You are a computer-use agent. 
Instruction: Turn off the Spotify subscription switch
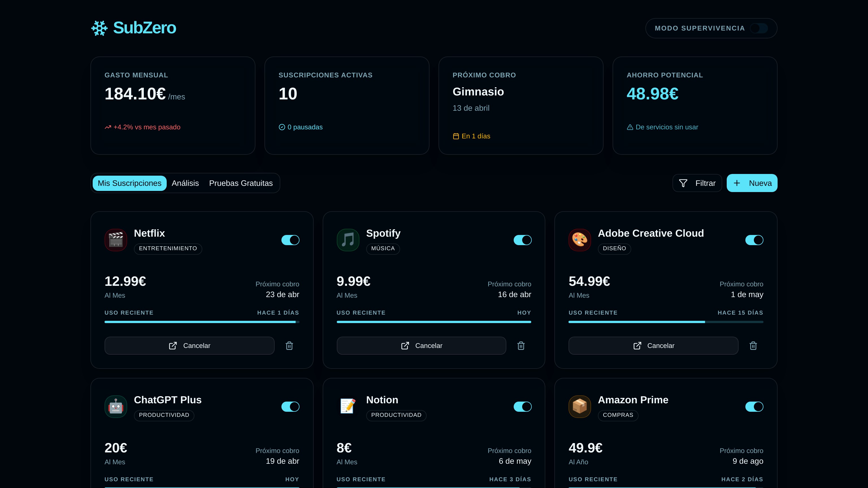tap(522, 240)
